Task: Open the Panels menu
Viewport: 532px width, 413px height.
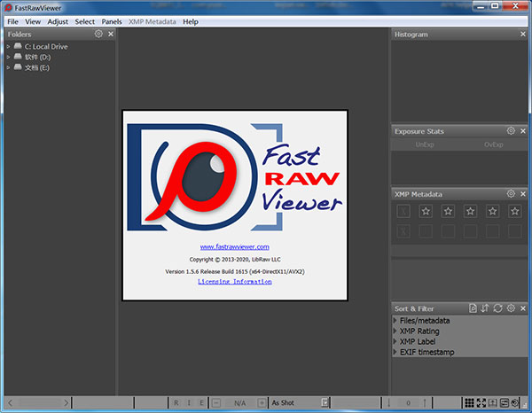Action: pos(112,21)
